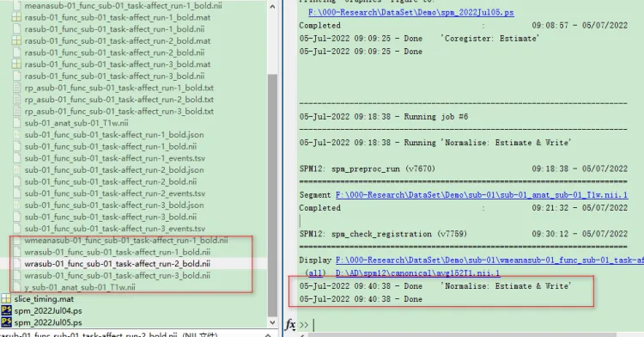The height and width of the screenshot is (337, 644).
Task: Click the MAT icon of rasub-01 run-2_bold.mat
Action: pos(16,40)
